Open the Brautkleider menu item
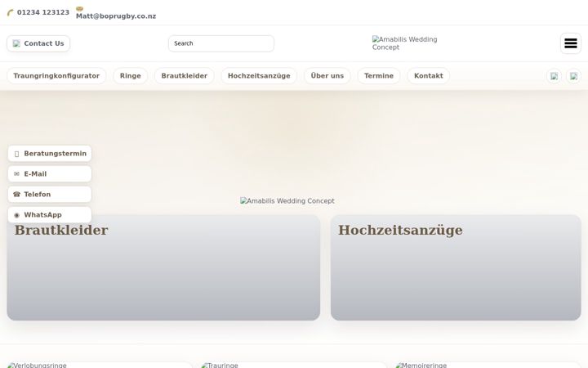Screen dimensions: 588x368 click(x=184, y=76)
